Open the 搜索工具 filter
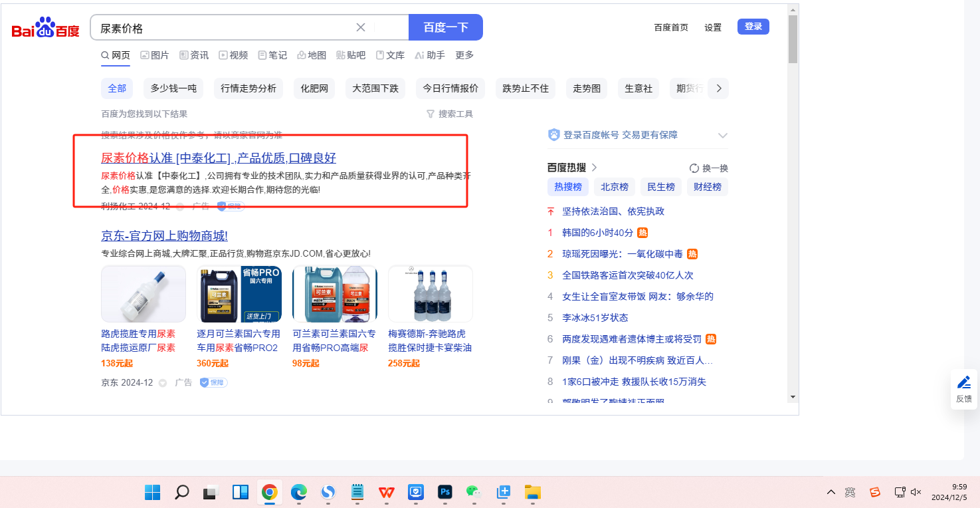The height and width of the screenshot is (508, 980). click(450, 114)
